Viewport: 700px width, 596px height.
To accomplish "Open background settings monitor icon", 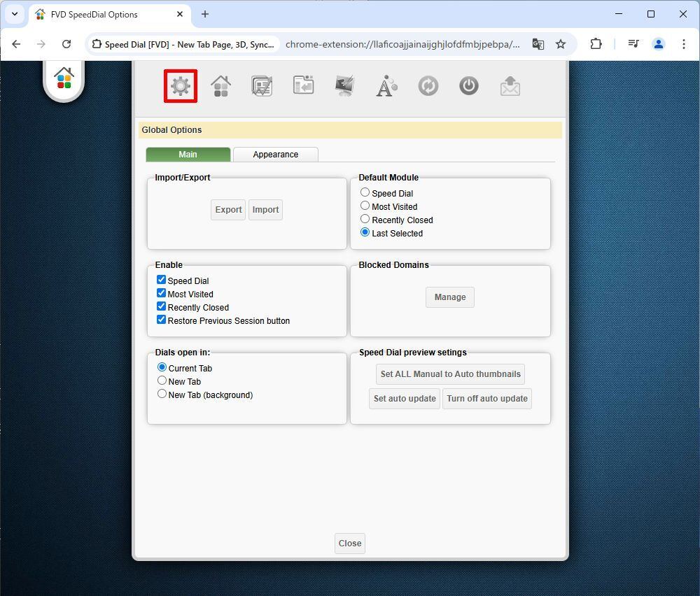I will 344,85.
